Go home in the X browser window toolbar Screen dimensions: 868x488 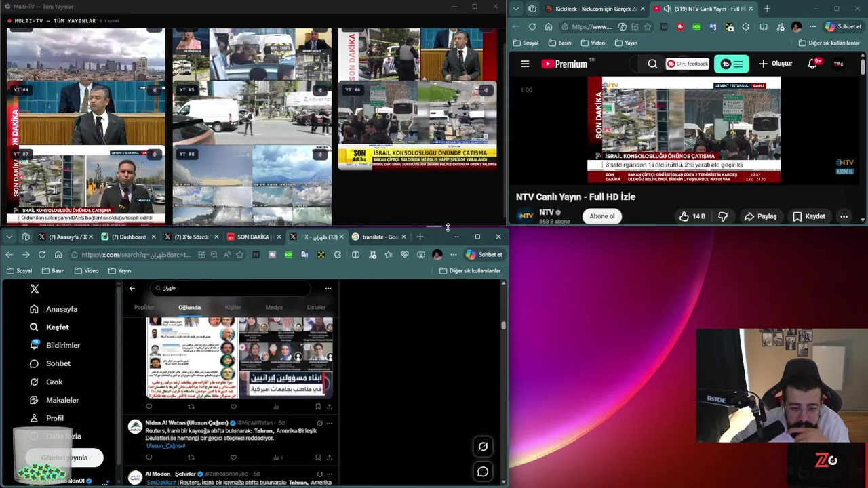58,255
